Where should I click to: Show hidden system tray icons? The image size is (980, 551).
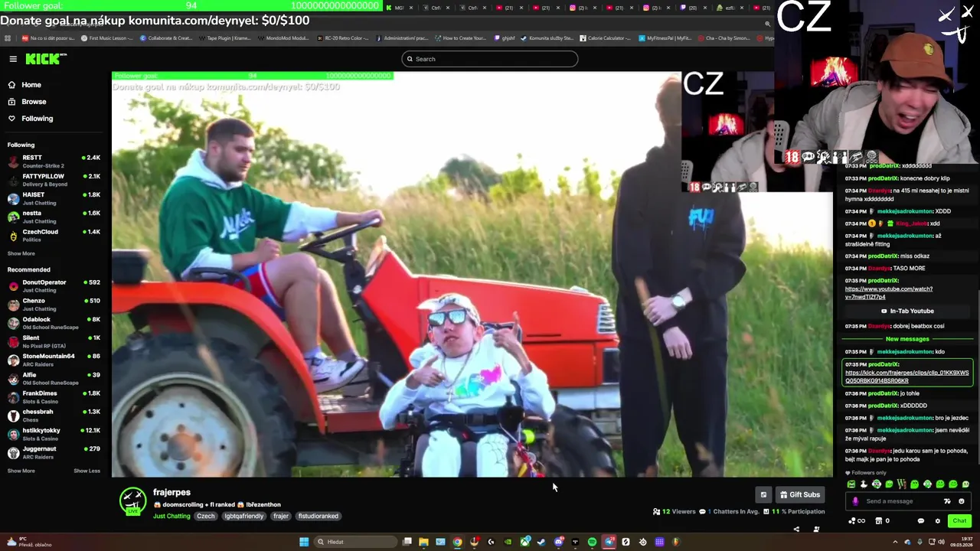pos(895,542)
